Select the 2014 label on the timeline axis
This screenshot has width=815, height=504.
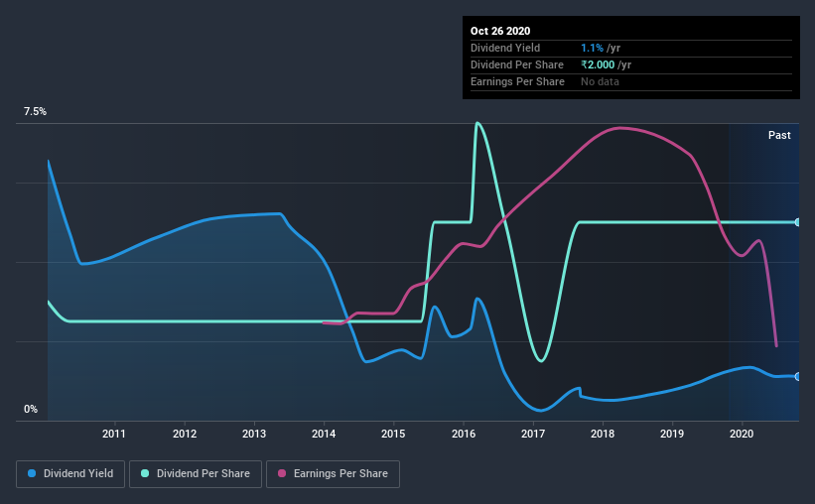pos(324,434)
